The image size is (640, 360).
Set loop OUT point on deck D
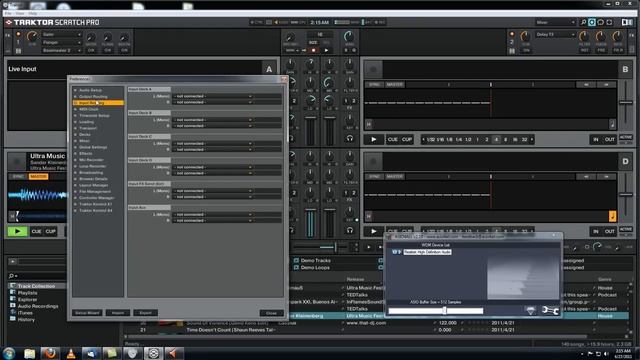[609, 231]
